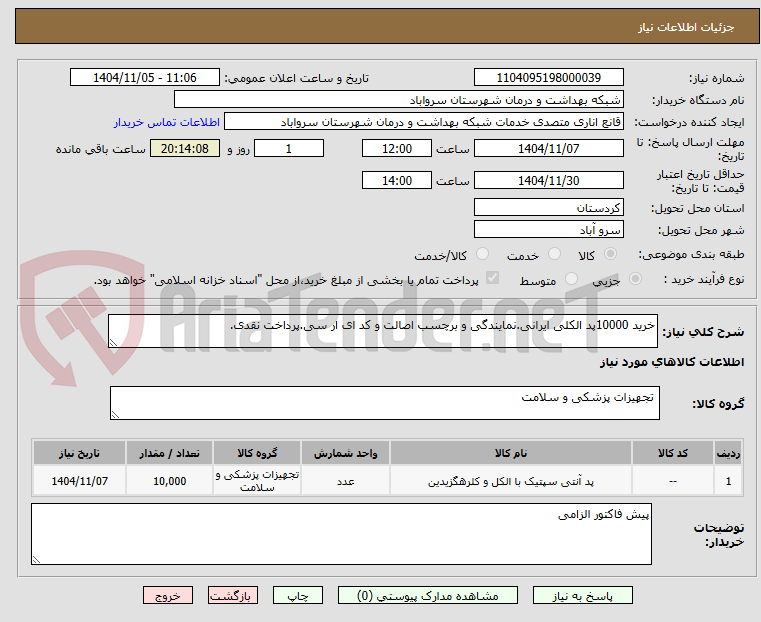Click the resize handle of شرح کلی نیاز textarea

coord(113,343)
